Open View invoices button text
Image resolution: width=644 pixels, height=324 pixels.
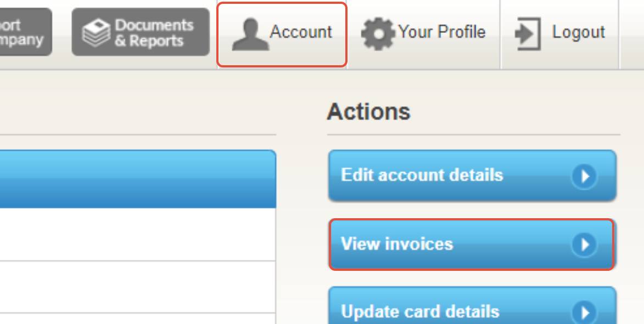pos(397,244)
